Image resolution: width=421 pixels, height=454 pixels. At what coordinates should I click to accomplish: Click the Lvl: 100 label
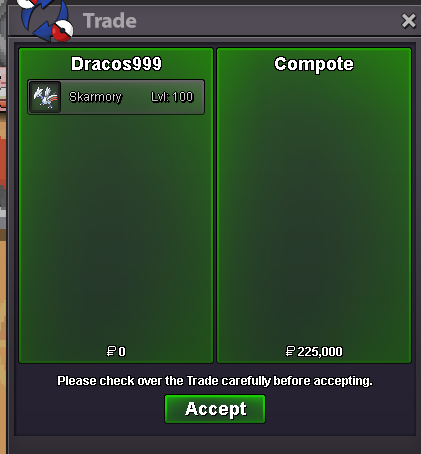coord(172,97)
